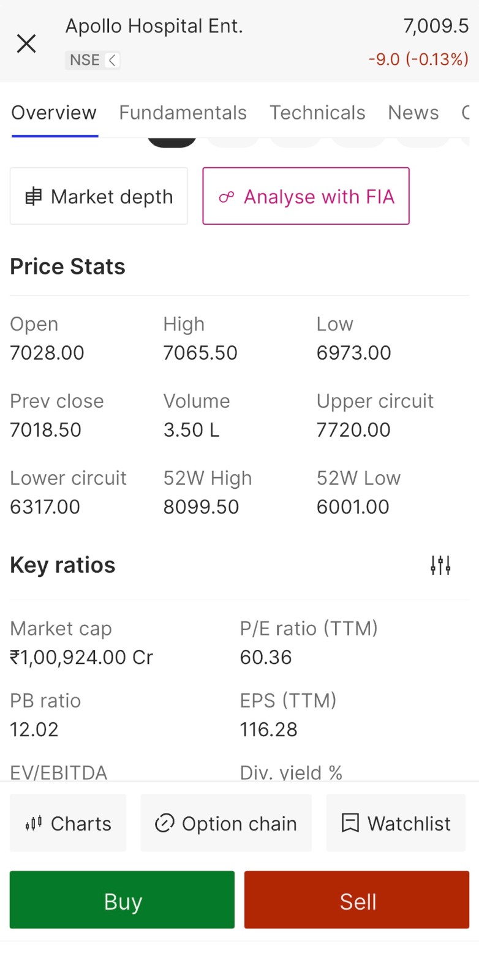Viewport: 479px width, 980px height.
Task: Tap the 7,009.5 last traded price
Action: pyautogui.click(x=436, y=26)
